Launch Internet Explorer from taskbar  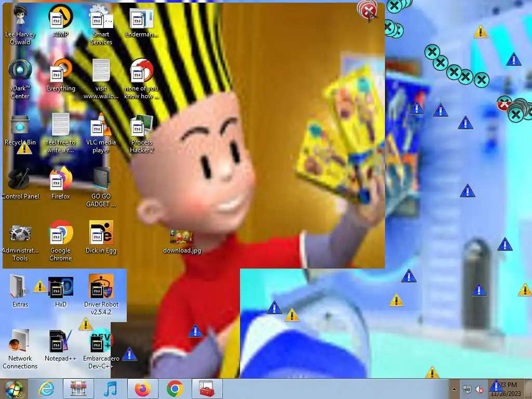click(46, 389)
